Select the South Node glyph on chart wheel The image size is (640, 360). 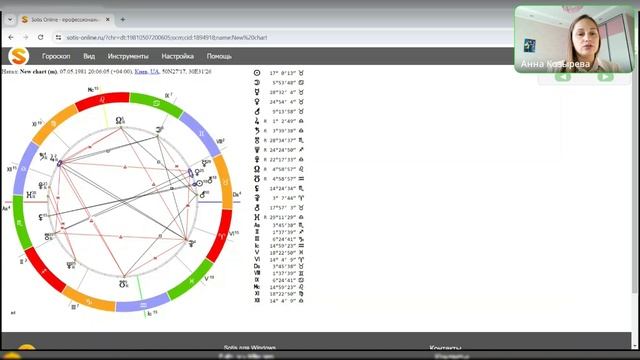click(x=123, y=284)
